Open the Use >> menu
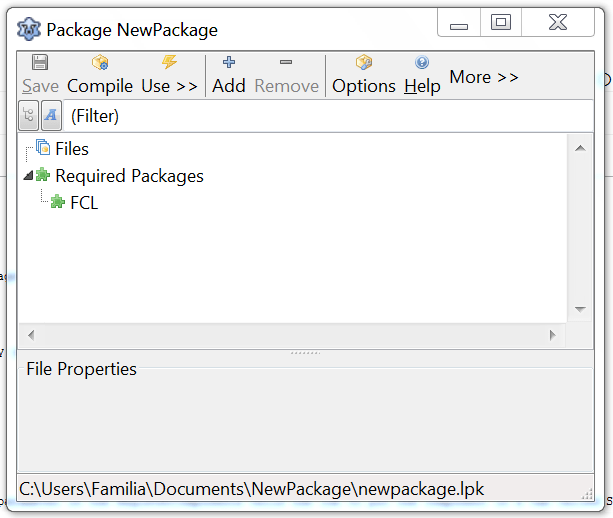613x518 pixels. 169,75
